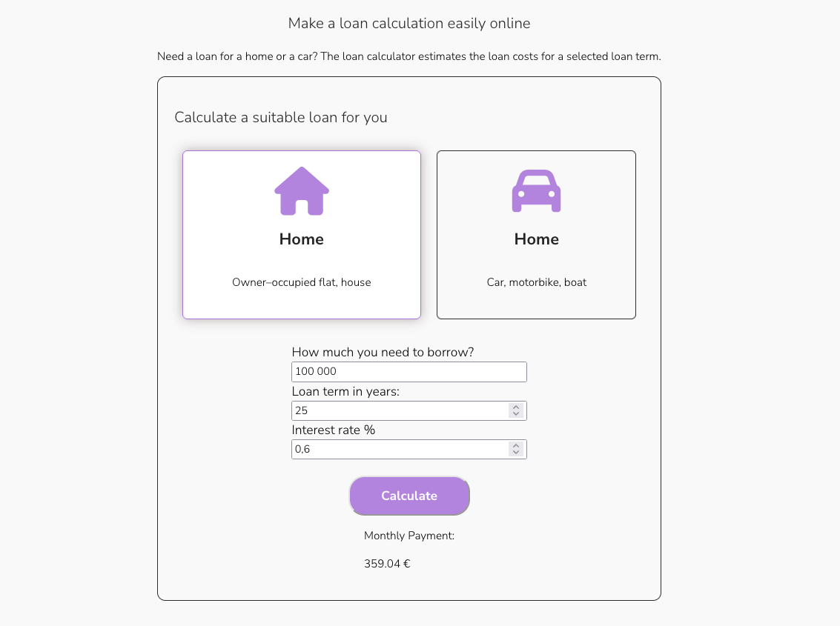This screenshot has width=840, height=626.
Task: Click the Interest rate % label
Action: [x=333, y=430]
